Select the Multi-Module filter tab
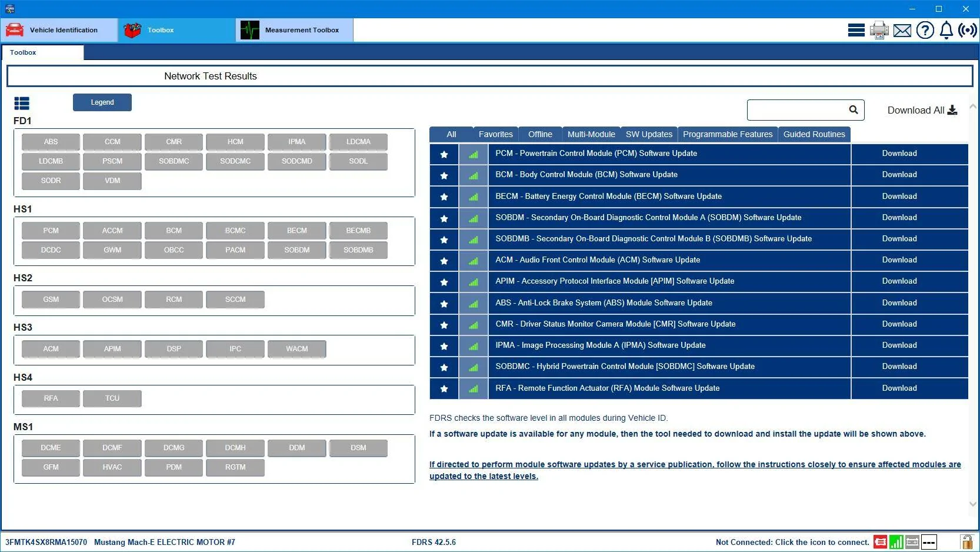 (591, 134)
